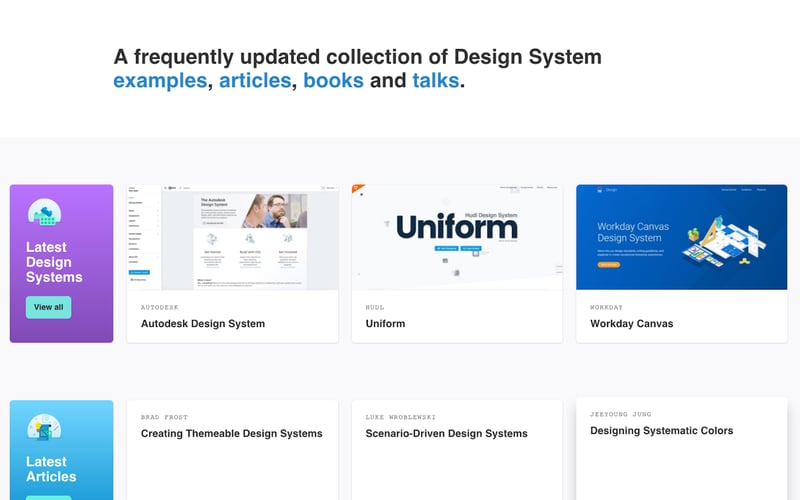This screenshot has height=500, width=800.
Task: Open Creating Themeable Design Systems article
Action: [x=232, y=433]
